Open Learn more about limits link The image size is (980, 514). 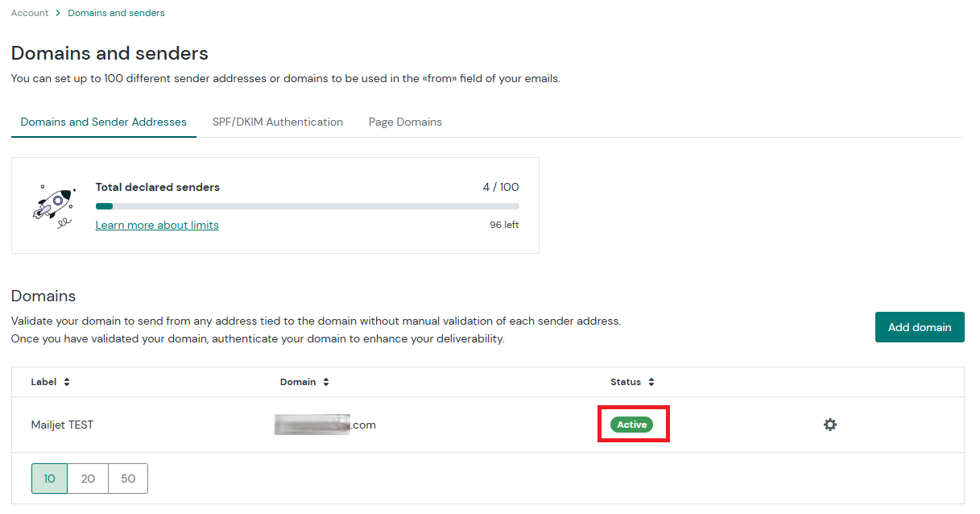click(157, 225)
